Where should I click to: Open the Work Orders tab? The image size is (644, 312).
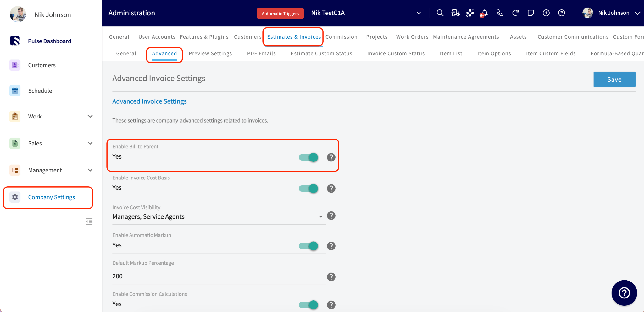pos(412,37)
